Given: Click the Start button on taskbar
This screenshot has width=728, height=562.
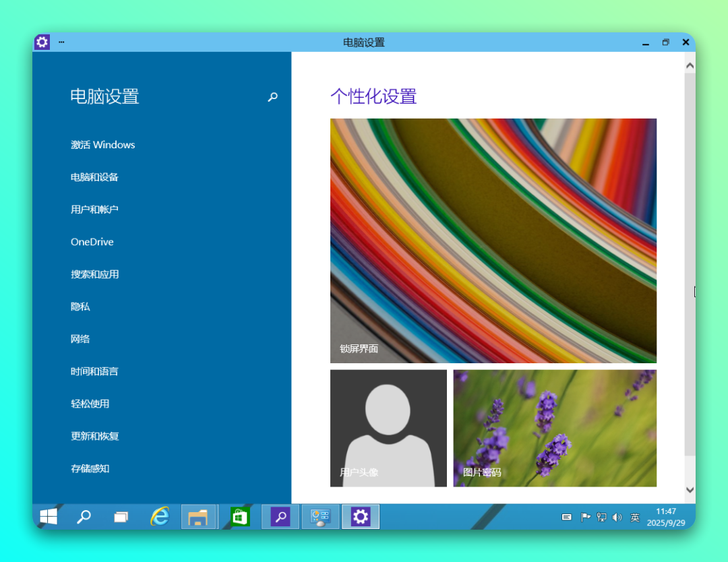Looking at the screenshot, I should (49, 517).
